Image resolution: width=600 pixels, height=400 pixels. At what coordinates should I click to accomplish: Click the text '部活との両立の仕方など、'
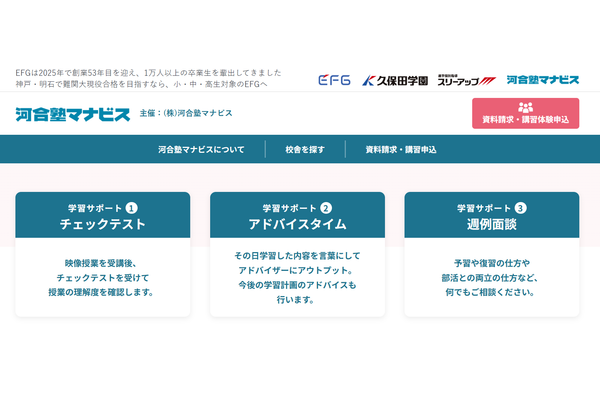pyautogui.click(x=490, y=278)
